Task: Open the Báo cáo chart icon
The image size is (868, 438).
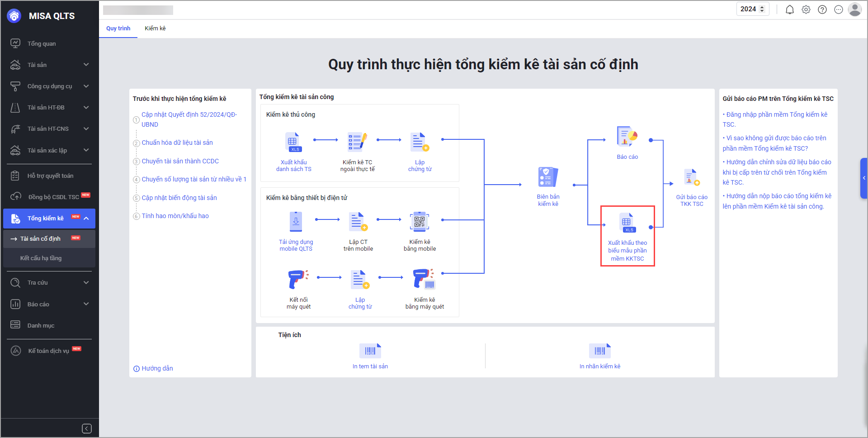Action: click(627, 137)
